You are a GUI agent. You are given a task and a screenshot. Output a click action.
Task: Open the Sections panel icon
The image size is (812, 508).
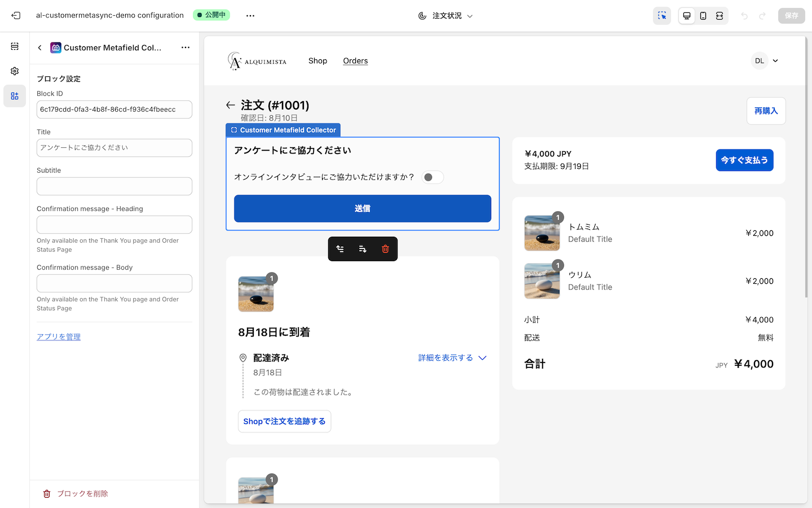point(15,46)
